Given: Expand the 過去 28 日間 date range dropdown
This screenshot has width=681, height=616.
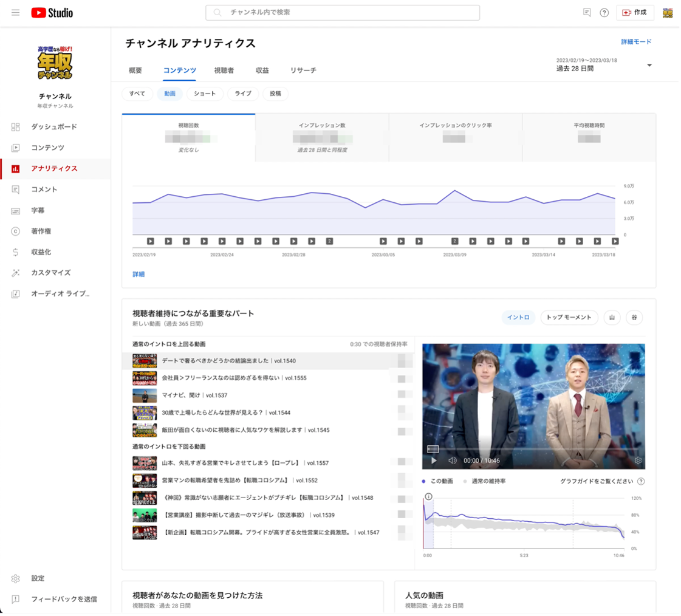Looking at the screenshot, I should coord(649,66).
